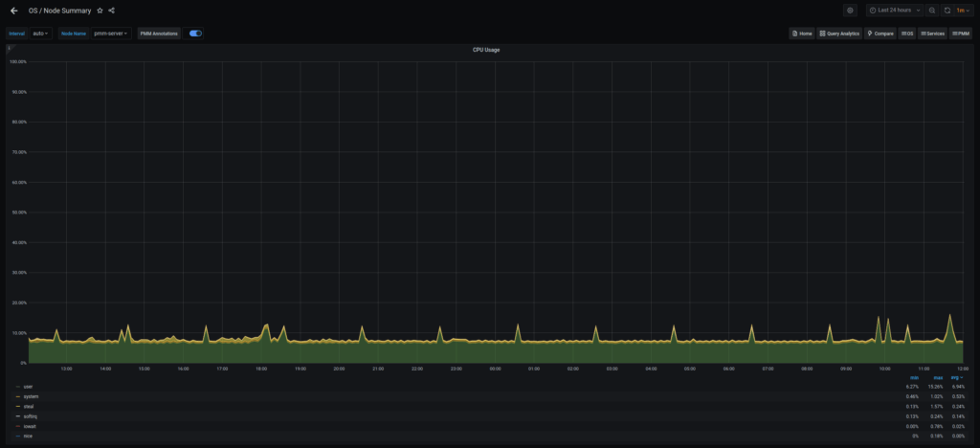This screenshot has width=980, height=448.
Task: Toggle the softirq series in legend
Action: [31, 416]
